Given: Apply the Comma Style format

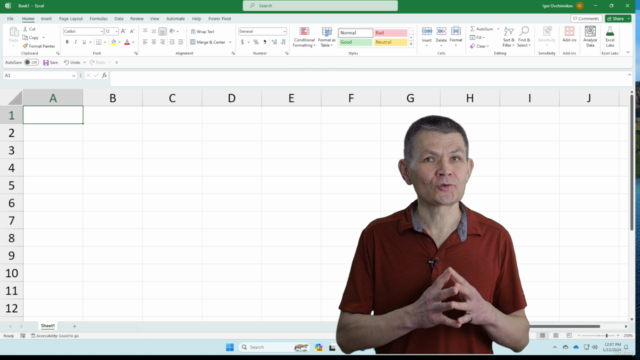Looking at the screenshot, I should pyautogui.click(x=265, y=42).
